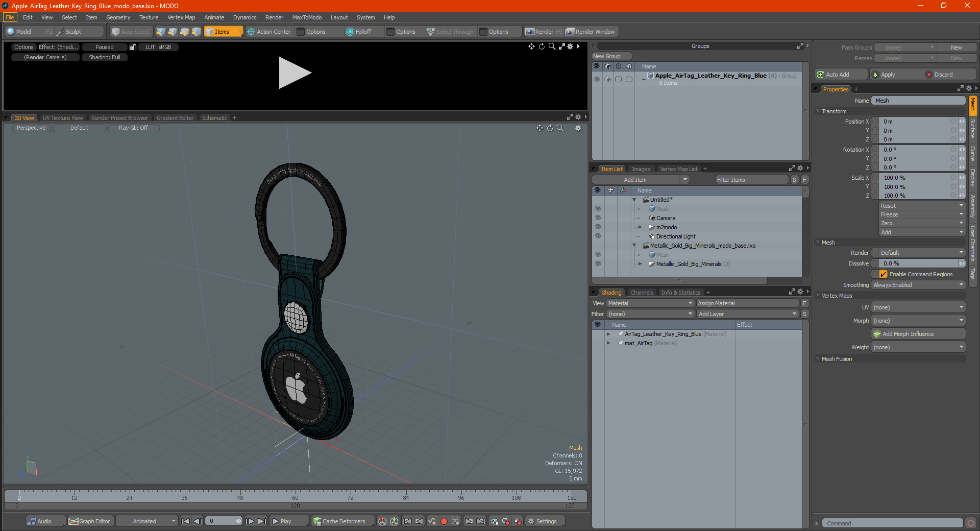The width and height of the screenshot is (980, 531).
Task: Click Add Morph Influence
Action: (x=918, y=334)
